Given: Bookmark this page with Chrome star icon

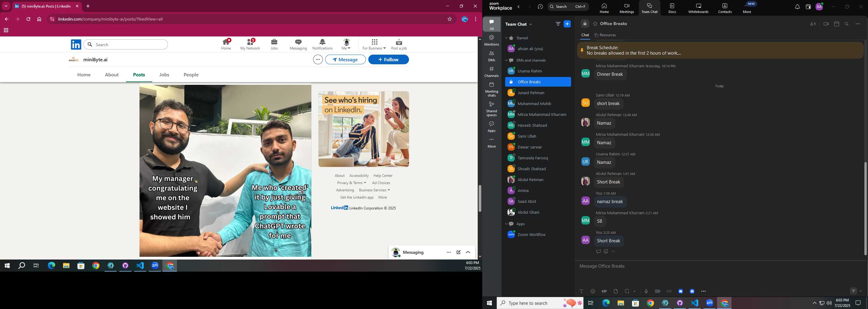Looking at the screenshot, I should coord(449,19).
